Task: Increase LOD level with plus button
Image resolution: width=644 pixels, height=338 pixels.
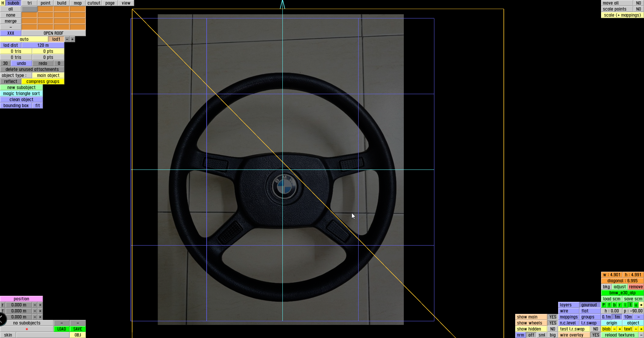Action: [72, 39]
